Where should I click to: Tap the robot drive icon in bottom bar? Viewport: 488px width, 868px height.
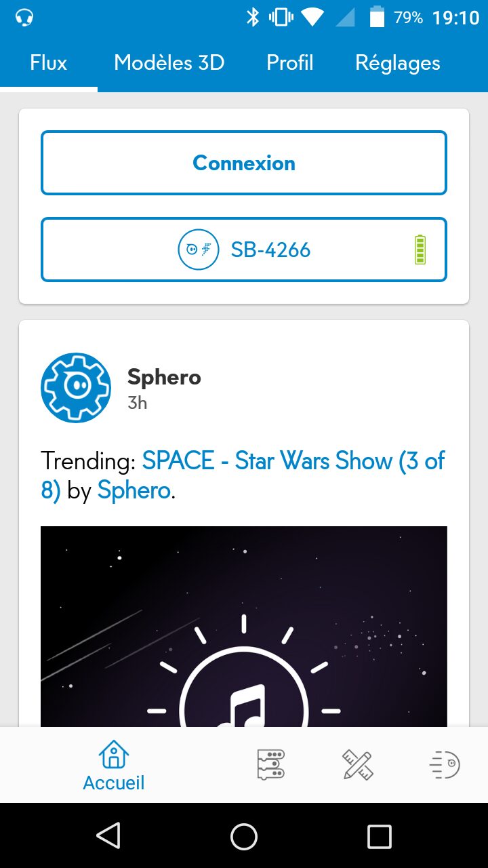point(445,765)
